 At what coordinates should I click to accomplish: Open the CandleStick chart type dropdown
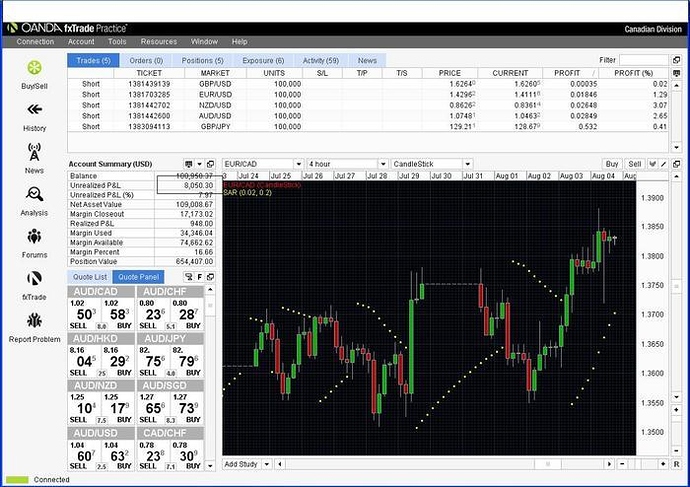[467, 164]
